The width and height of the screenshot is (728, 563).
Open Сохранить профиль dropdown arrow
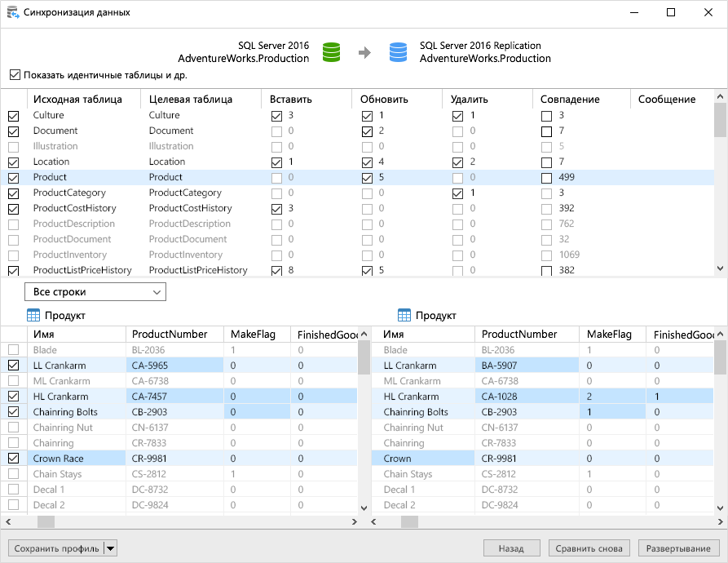110,548
